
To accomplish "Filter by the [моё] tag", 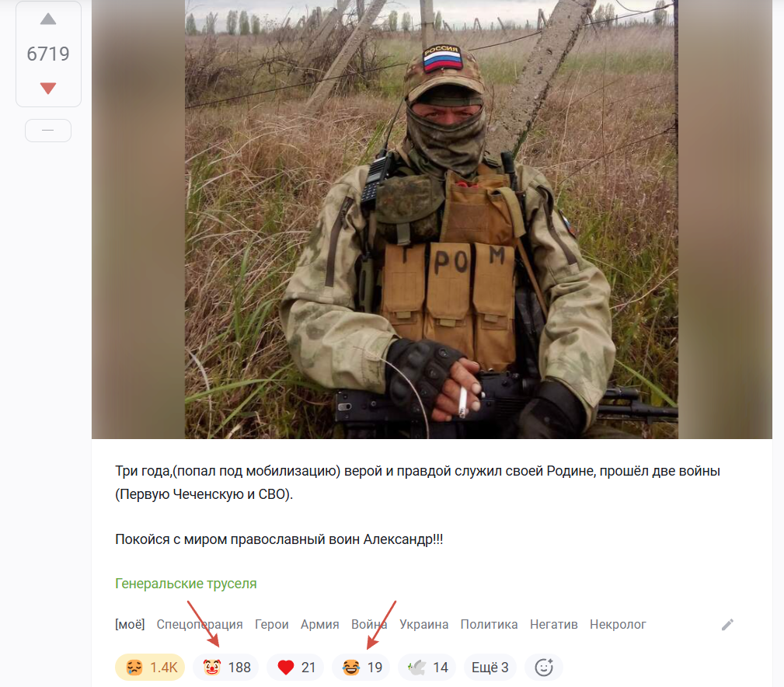I will pyautogui.click(x=130, y=625).
